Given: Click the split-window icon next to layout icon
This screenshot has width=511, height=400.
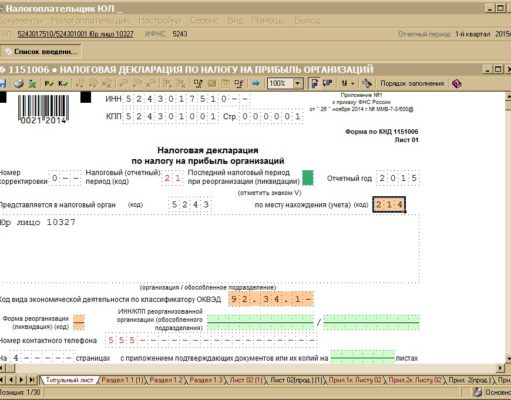Looking at the screenshot, I should [328, 83].
